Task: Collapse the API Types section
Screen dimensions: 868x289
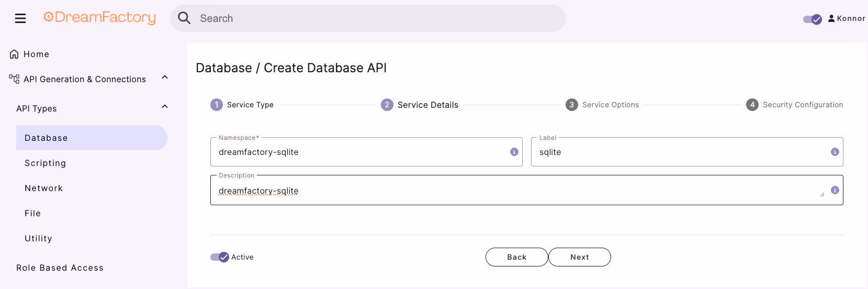Action: 165,107
